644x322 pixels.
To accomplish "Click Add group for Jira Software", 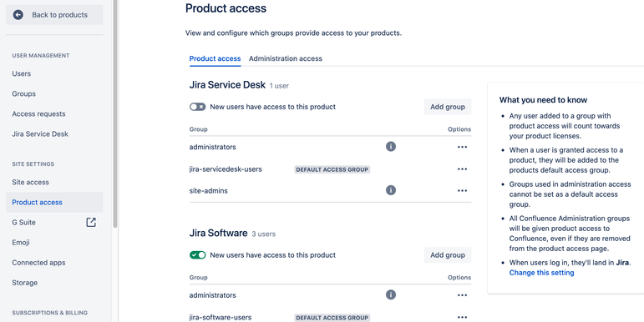I will 448,254.
